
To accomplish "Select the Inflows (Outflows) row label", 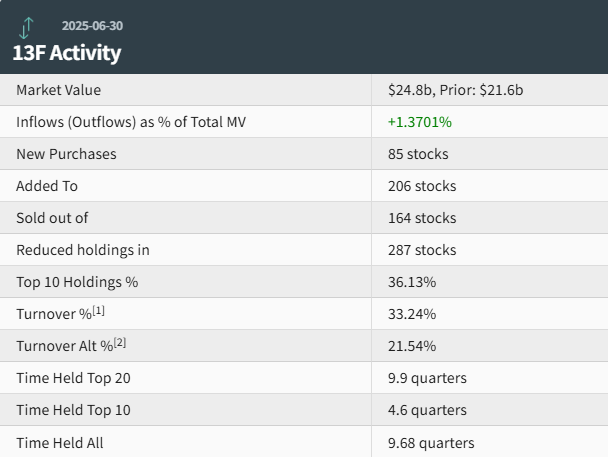I will coord(131,122).
